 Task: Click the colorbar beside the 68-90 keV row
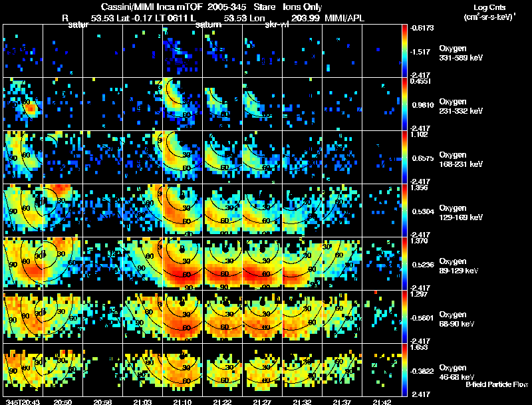(404, 317)
